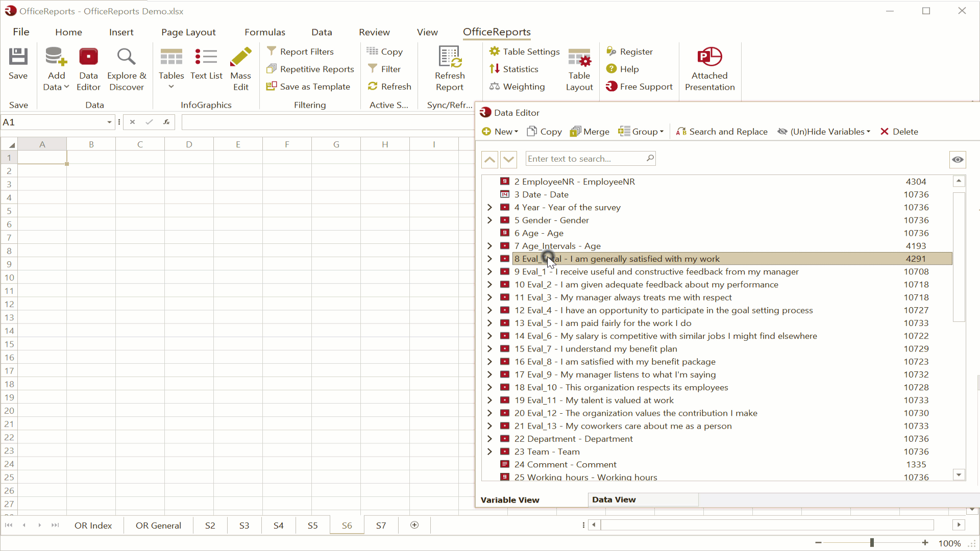
Task: Click the Free Support button
Action: [x=639, y=86]
